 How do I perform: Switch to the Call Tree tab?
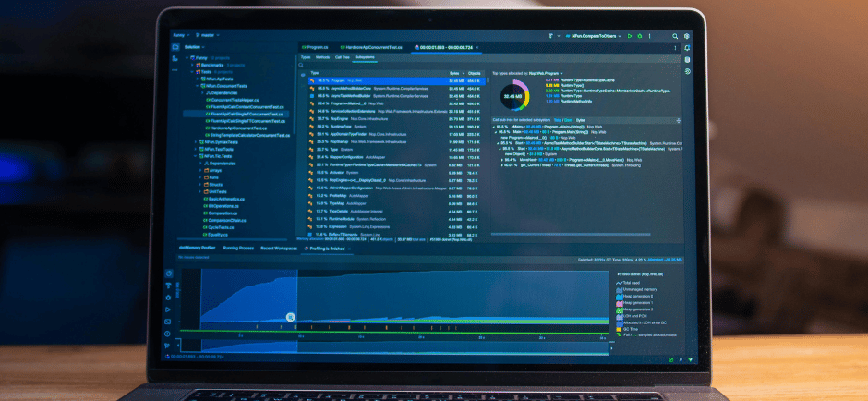pos(342,57)
